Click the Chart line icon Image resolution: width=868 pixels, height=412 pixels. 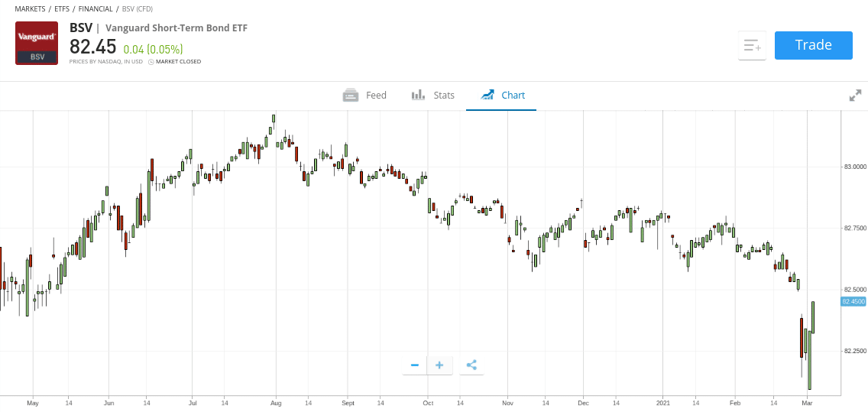click(487, 95)
